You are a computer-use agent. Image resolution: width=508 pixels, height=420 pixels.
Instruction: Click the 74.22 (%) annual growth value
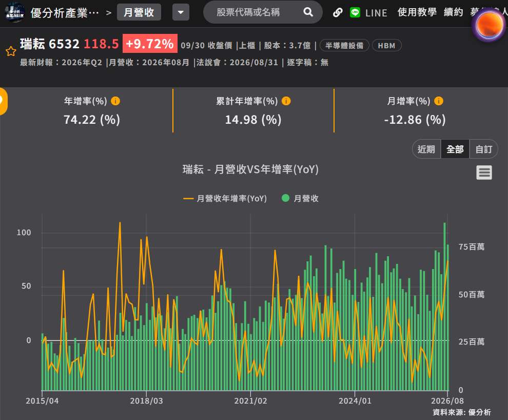[92, 120]
